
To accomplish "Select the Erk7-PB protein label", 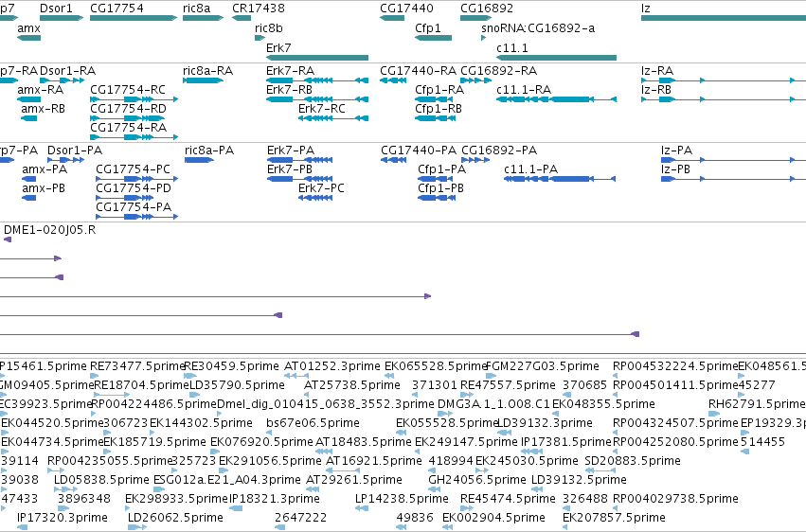I will coord(290,169).
